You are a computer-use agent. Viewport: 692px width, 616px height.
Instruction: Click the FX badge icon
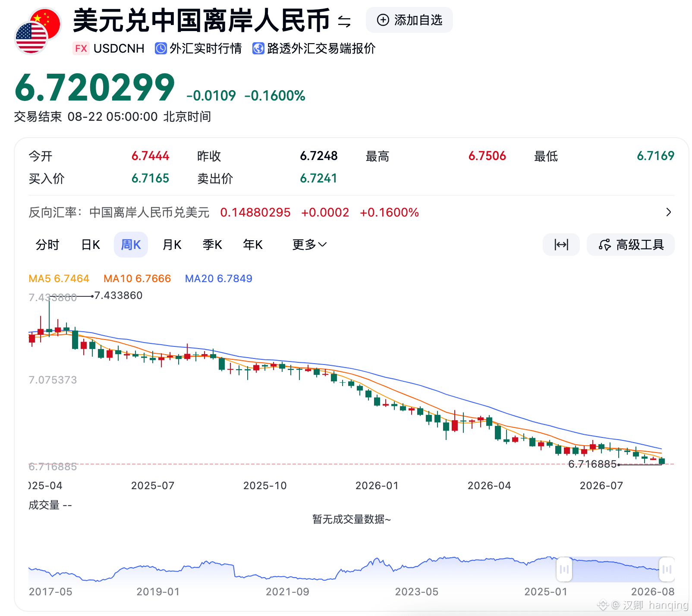point(81,48)
